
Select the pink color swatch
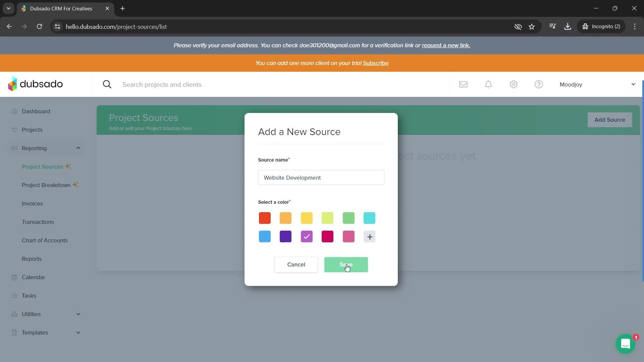[348, 237]
